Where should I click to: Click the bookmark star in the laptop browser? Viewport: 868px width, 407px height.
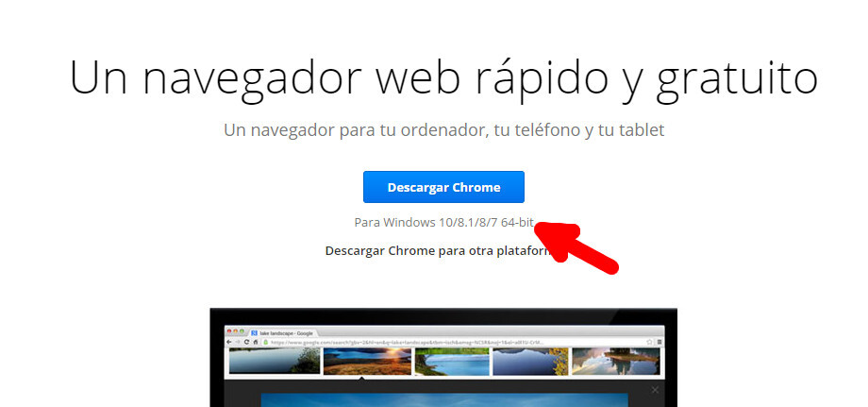(x=649, y=342)
